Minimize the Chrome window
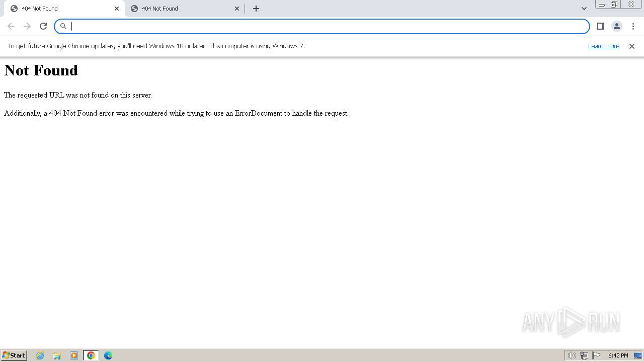This screenshot has width=644, height=362. point(602,5)
